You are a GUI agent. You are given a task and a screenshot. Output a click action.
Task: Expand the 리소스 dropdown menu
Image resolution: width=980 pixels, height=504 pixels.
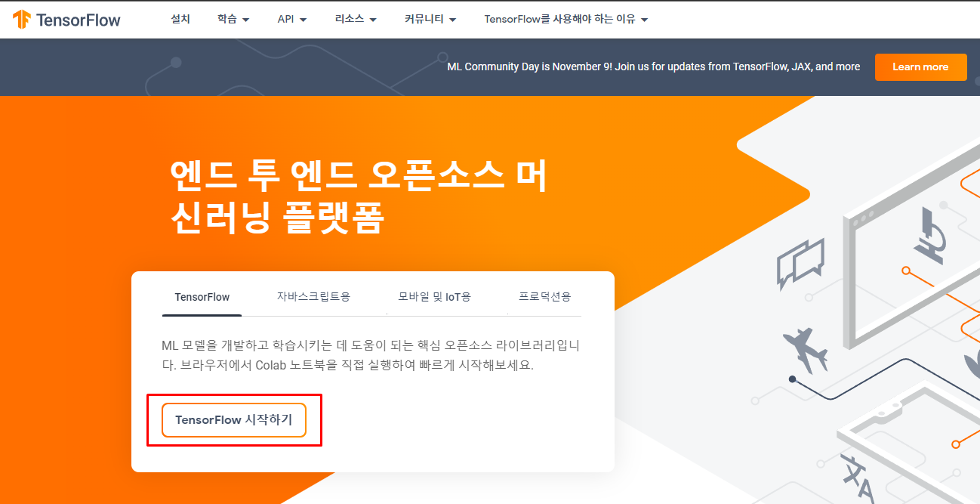pyautogui.click(x=356, y=19)
